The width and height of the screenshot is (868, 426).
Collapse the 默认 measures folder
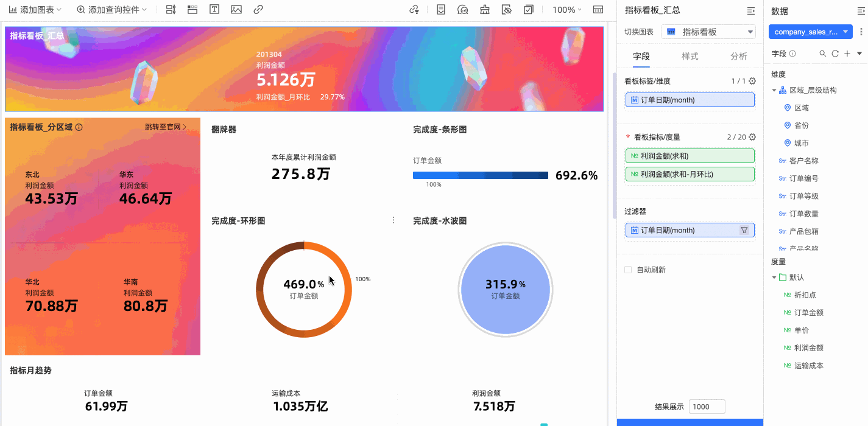(x=774, y=277)
